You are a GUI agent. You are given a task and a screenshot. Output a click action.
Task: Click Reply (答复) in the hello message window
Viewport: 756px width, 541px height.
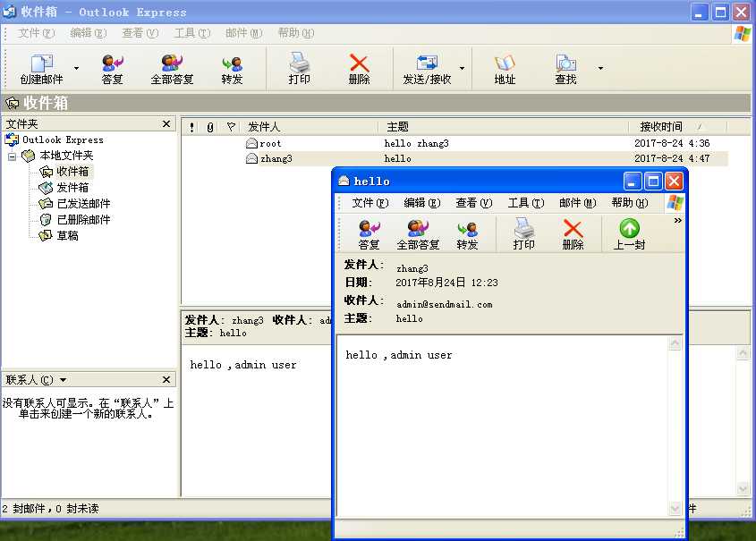click(370, 234)
